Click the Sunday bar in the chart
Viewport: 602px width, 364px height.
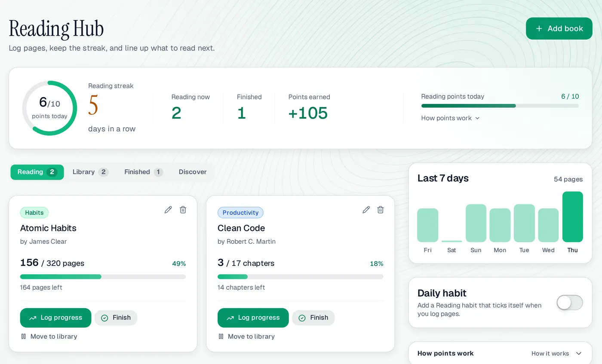pyautogui.click(x=476, y=223)
